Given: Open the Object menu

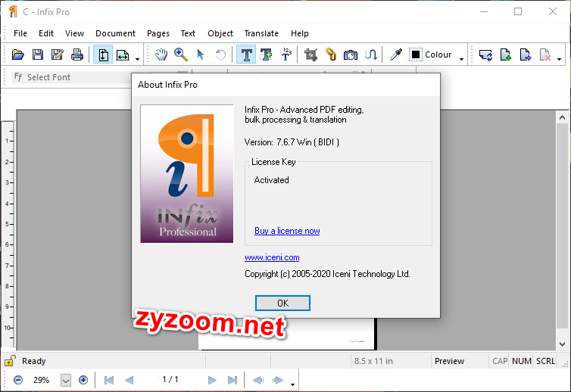Looking at the screenshot, I should pyautogui.click(x=220, y=33).
